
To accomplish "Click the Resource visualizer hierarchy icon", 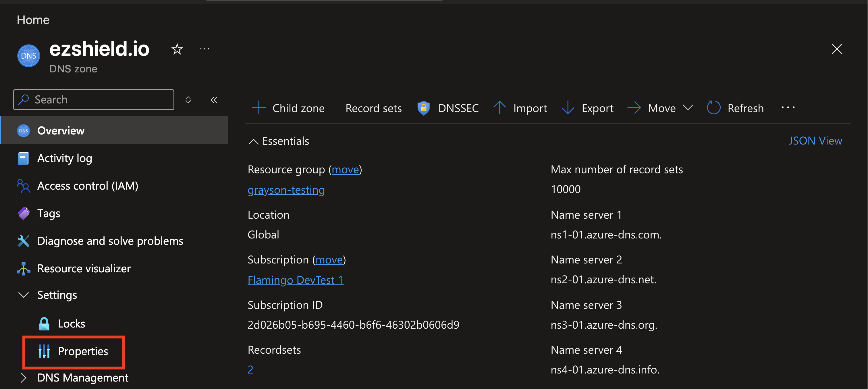I will coord(23,269).
